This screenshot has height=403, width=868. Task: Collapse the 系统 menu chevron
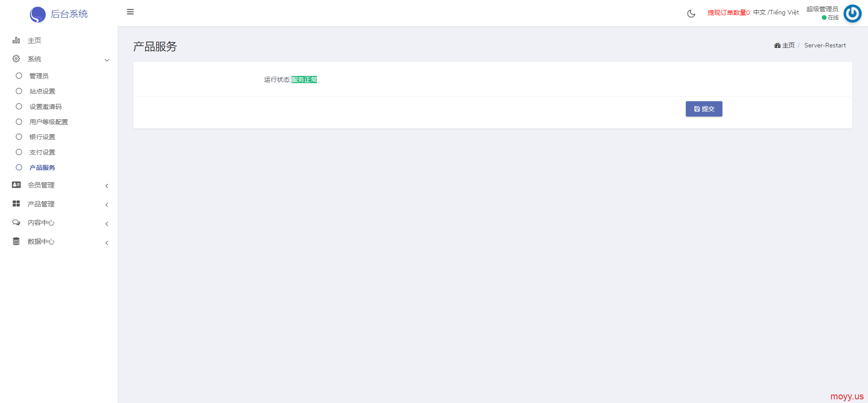107,60
